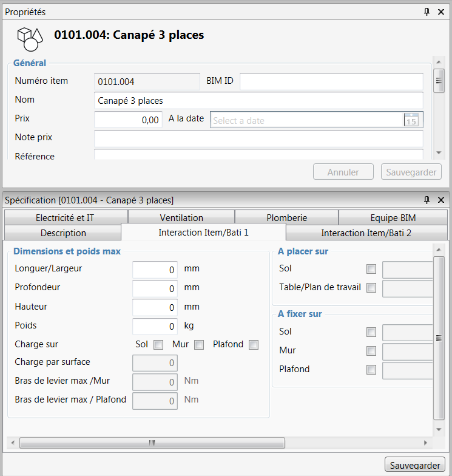Image resolution: width=452 pixels, height=476 pixels.
Task: Click Sauvegarder at the bottom of Spécification
Action: click(x=414, y=465)
